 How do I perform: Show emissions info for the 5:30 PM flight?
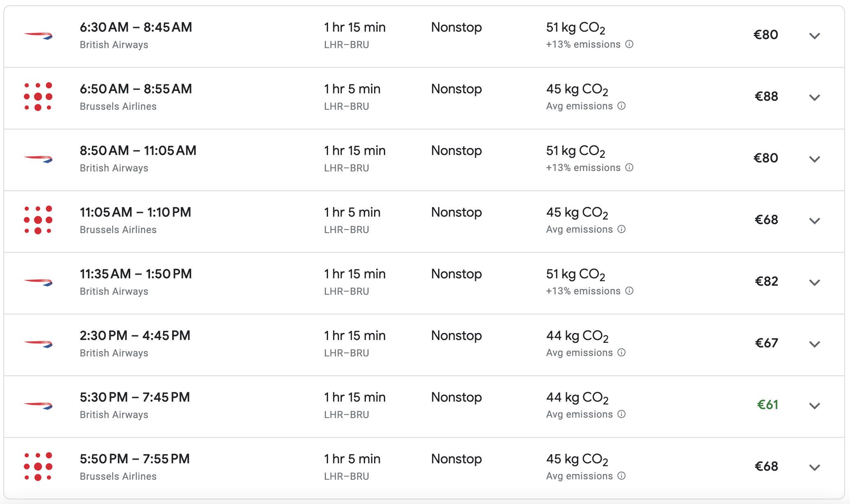click(621, 414)
